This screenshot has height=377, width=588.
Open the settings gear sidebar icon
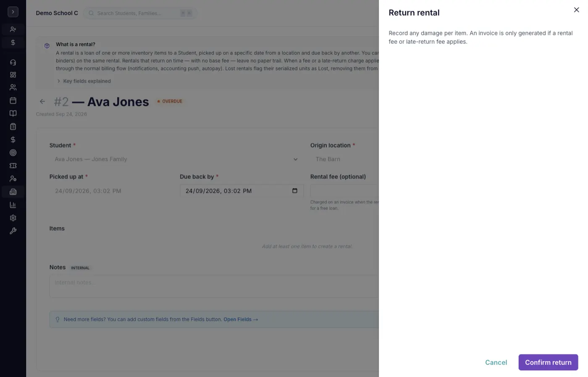coord(13,218)
